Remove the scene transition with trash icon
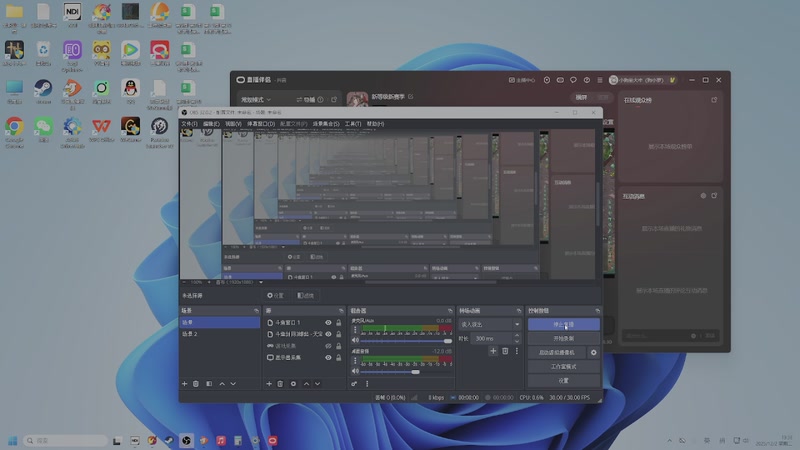Viewport: 800px width, 450px height. click(505, 351)
